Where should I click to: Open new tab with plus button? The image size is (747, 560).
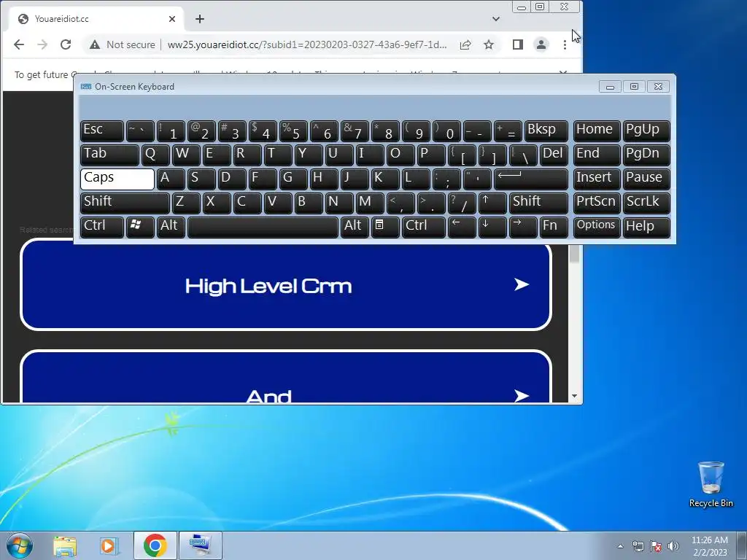pos(200,19)
